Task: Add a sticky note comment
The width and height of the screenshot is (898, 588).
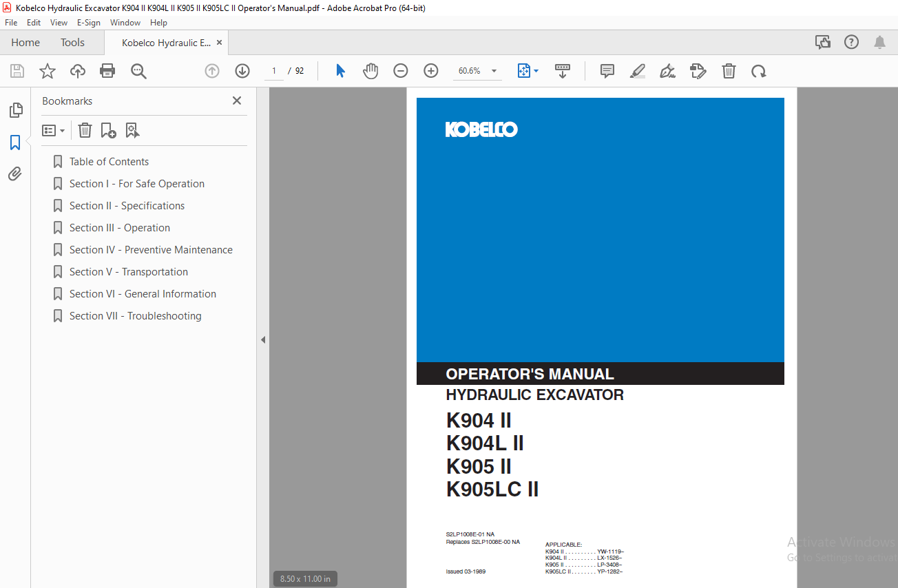Action: (x=607, y=71)
